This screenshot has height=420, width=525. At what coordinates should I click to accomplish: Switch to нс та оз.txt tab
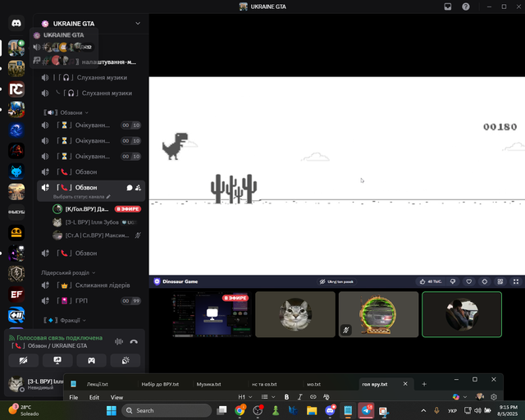coord(264,384)
